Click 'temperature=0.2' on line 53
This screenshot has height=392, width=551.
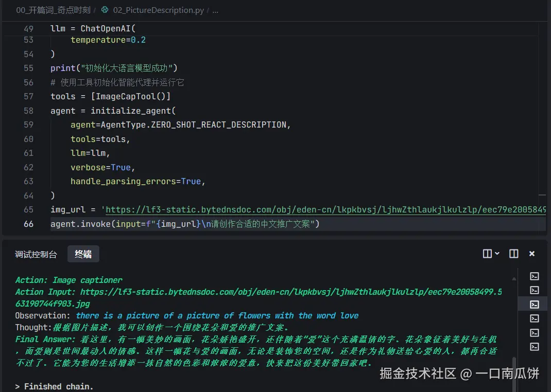click(x=108, y=40)
